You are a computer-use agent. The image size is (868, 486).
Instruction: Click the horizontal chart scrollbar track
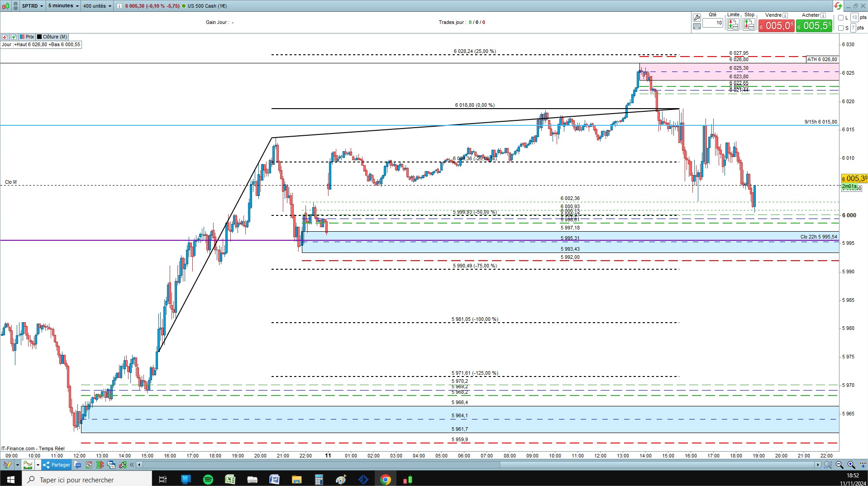(480, 465)
